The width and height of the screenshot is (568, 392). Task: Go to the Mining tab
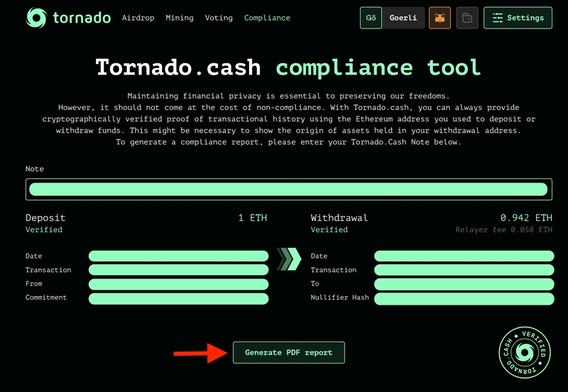(x=180, y=18)
